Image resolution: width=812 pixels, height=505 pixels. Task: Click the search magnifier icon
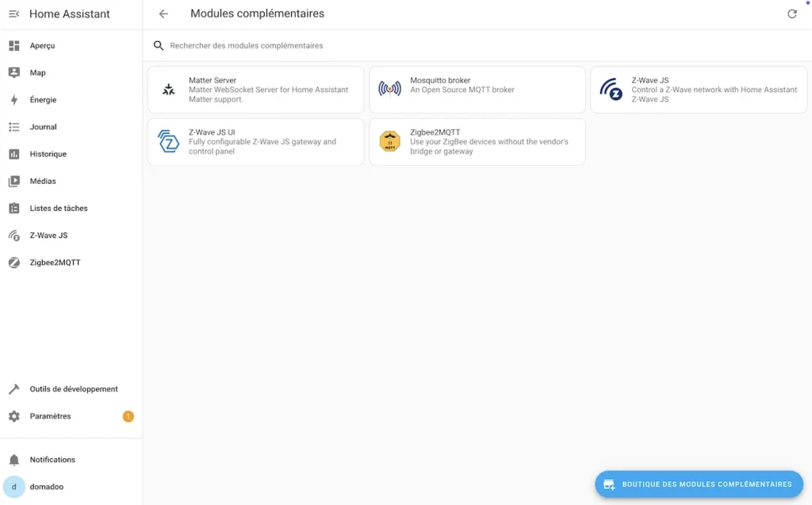[x=159, y=45]
